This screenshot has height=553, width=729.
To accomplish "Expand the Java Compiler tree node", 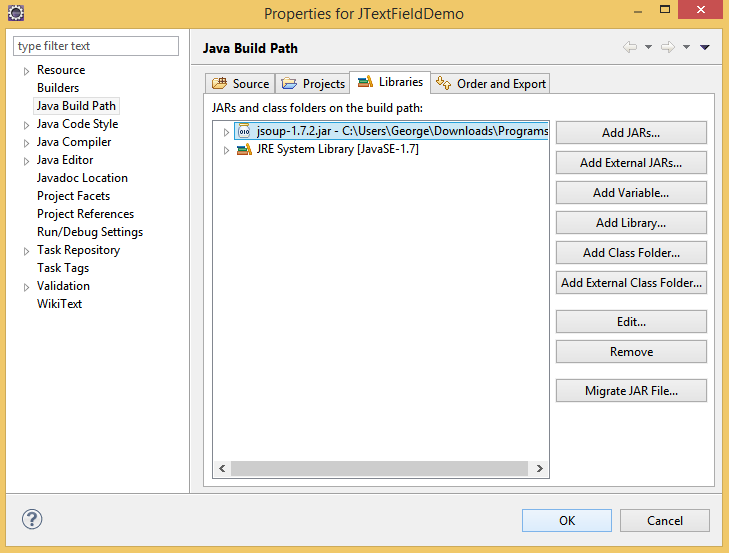I will [x=27, y=142].
